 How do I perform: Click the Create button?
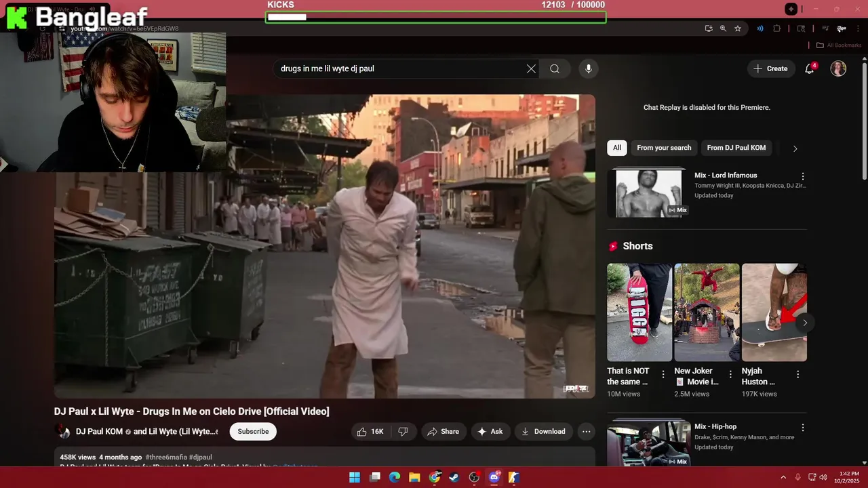pos(771,68)
